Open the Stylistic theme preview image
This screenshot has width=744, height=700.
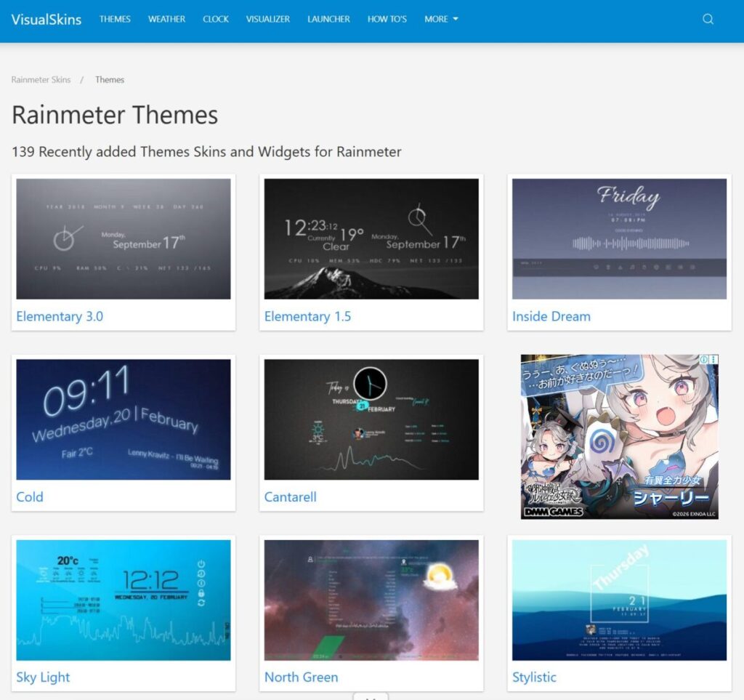coord(619,600)
